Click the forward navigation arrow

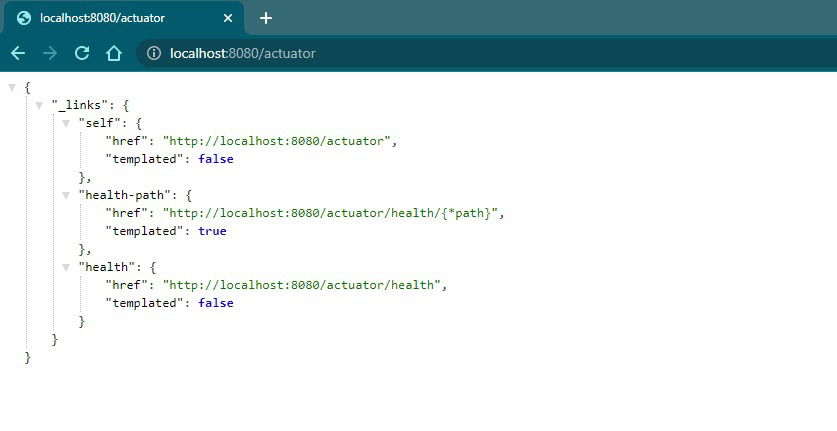coord(50,53)
